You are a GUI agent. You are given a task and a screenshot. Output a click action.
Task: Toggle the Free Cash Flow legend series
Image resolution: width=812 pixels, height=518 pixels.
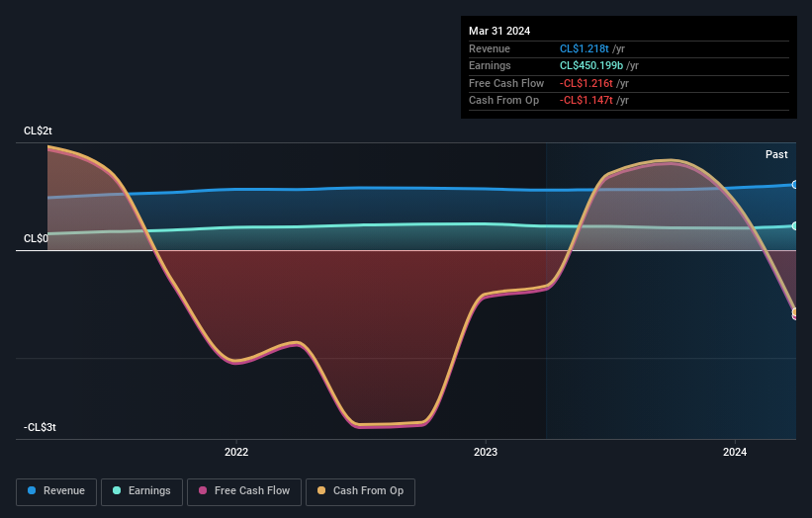coord(244,491)
